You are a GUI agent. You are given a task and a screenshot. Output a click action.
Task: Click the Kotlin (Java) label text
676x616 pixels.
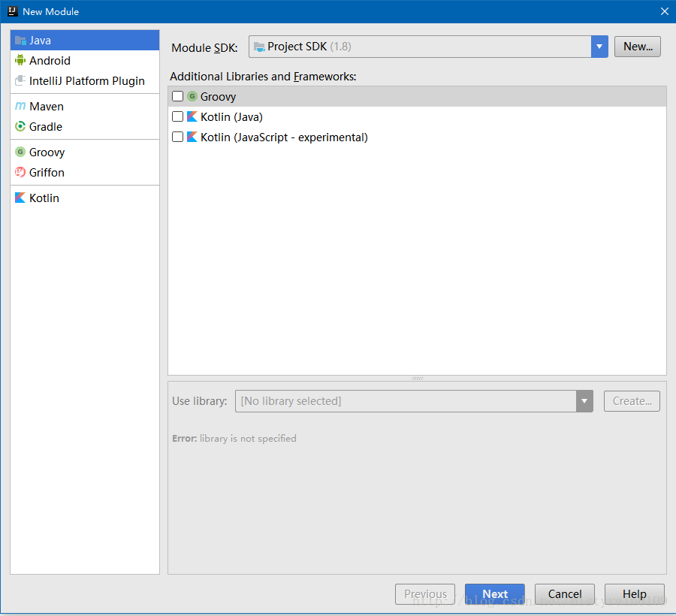coord(231,117)
